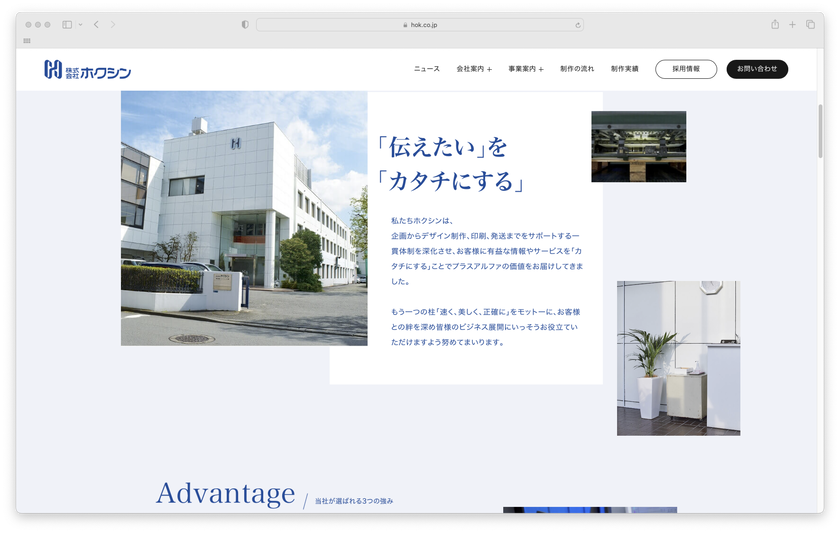This screenshot has height=533, width=840.
Task: Open the Safari sidebar toggle
Action: [x=67, y=25]
